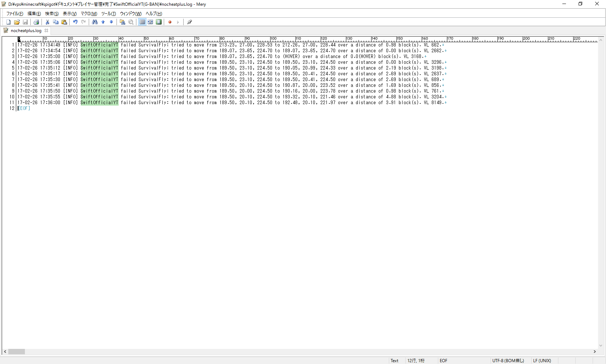606x364 pixels.
Task: Click line number 6 in the gutter
Action: [13, 74]
